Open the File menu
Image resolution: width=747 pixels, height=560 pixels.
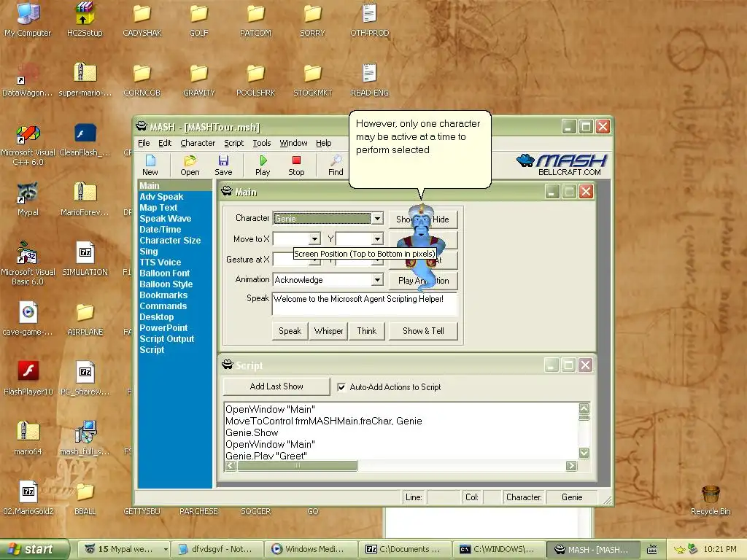(144, 143)
